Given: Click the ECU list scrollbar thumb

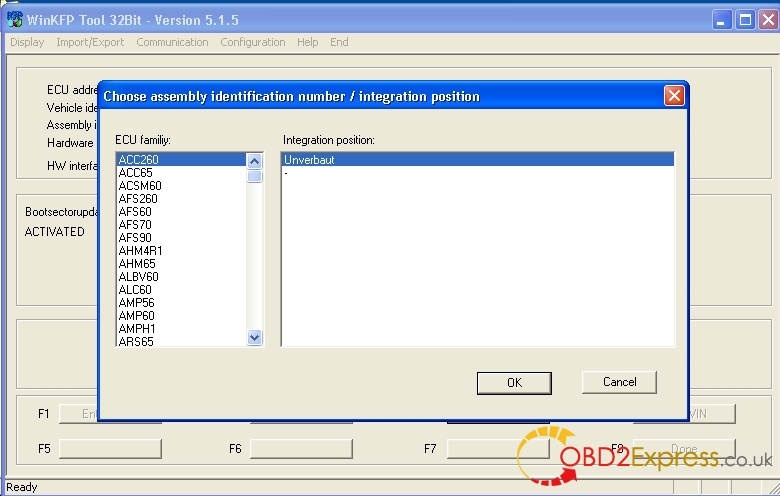Looking at the screenshot, I should coord(255,176).
